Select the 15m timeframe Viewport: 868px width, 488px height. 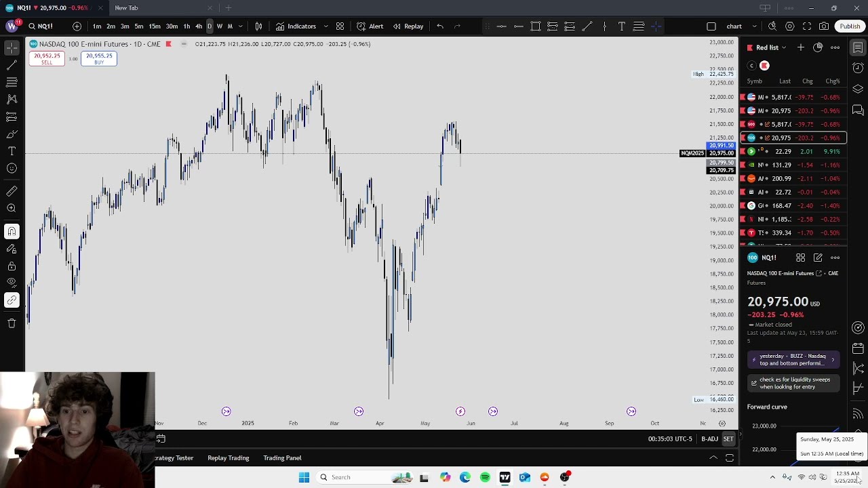pos(155,26)
